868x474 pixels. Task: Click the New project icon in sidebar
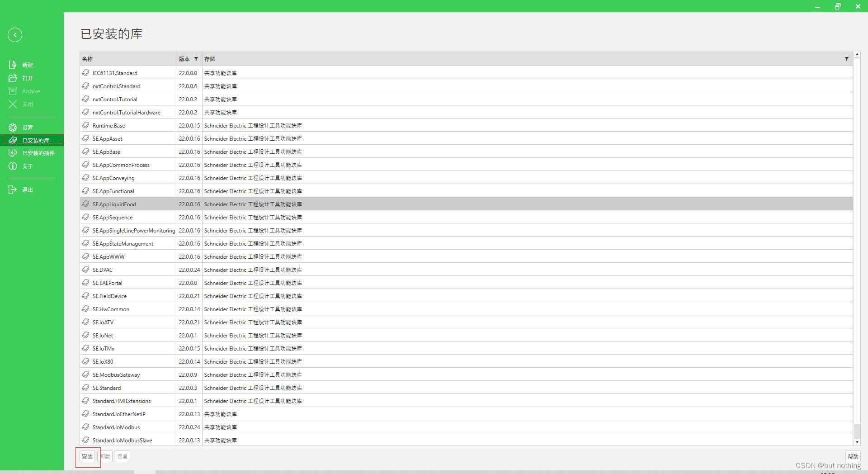[13, 65]
